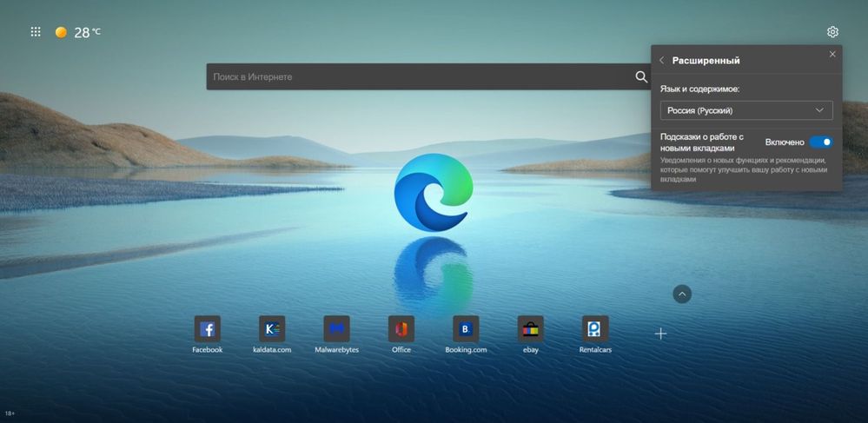Open the weather sun icon
The image size is (868, 423).
click(x=61, y=32)
